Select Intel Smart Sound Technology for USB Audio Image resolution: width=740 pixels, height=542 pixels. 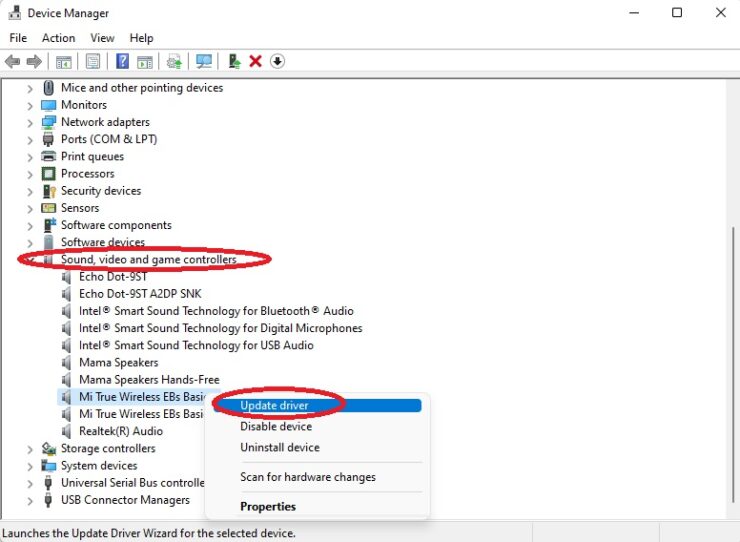coord(196,346)
